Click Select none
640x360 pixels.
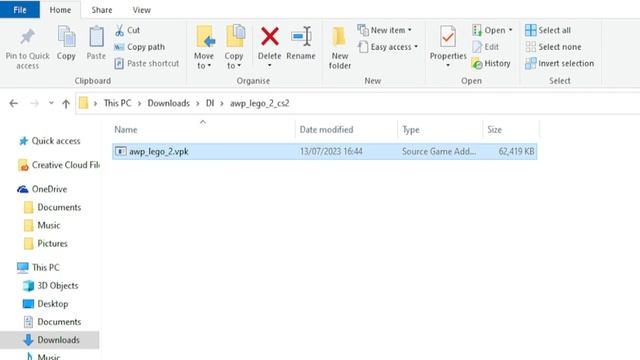point(553,47)
